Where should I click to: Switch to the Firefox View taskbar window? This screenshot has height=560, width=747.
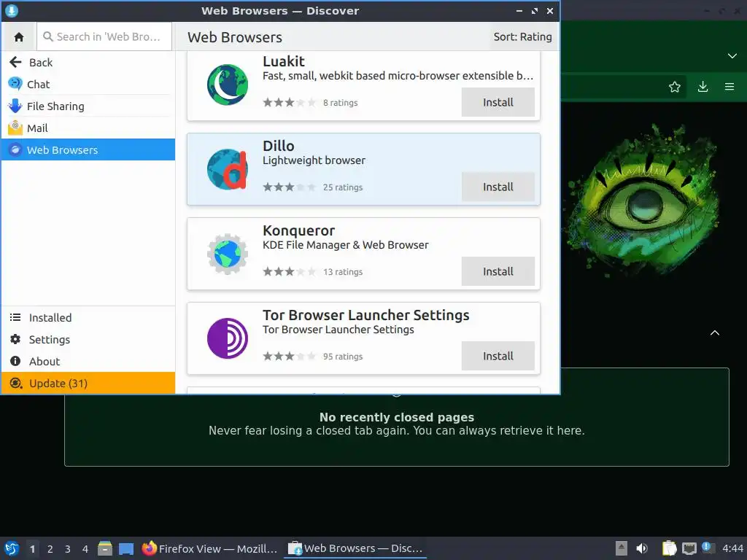[x=209, y=548]
